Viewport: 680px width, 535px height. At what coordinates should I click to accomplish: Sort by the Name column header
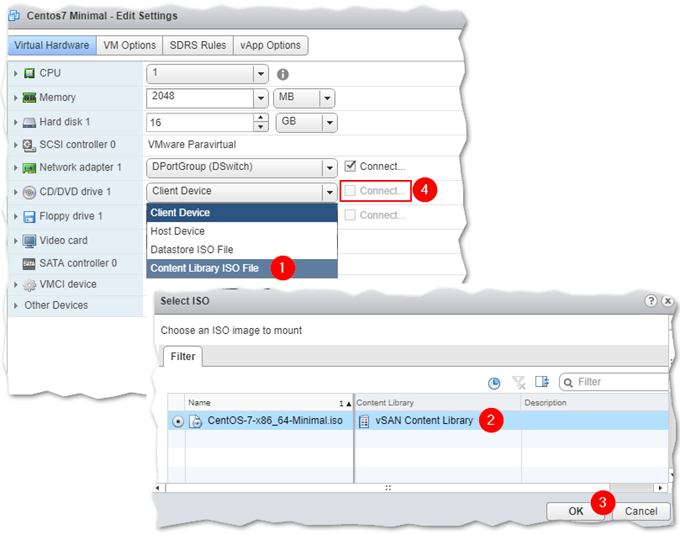click(269, 403)
